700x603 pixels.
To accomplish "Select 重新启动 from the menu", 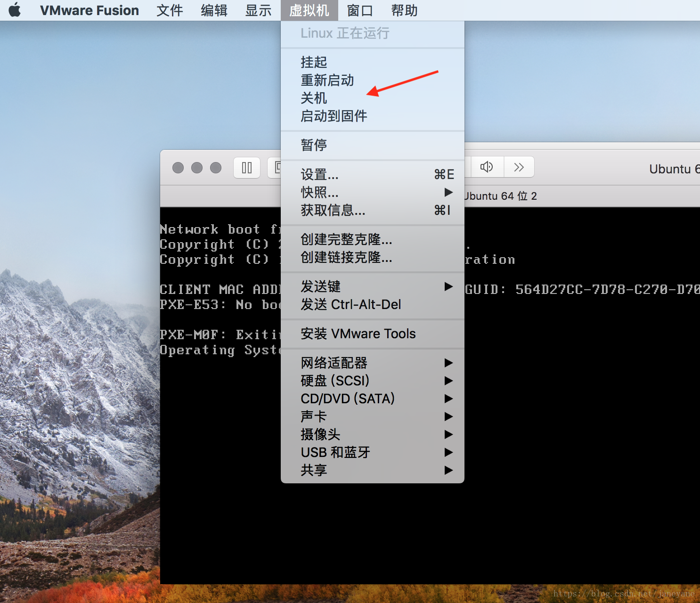I will (372, 80).
